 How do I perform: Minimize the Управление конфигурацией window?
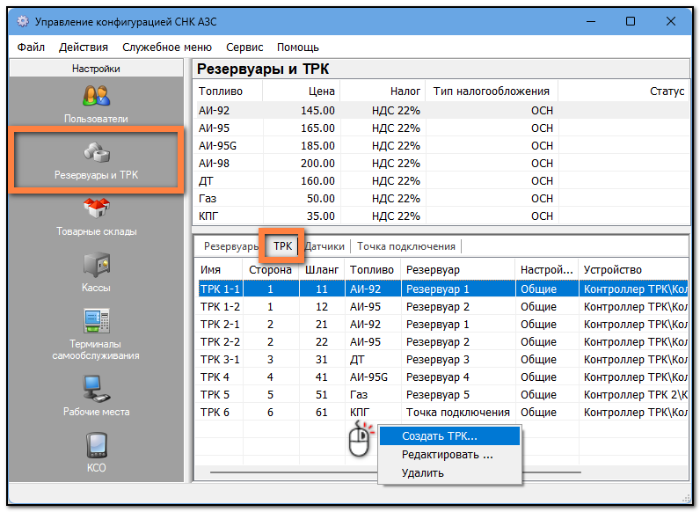[x=591, y=21]
